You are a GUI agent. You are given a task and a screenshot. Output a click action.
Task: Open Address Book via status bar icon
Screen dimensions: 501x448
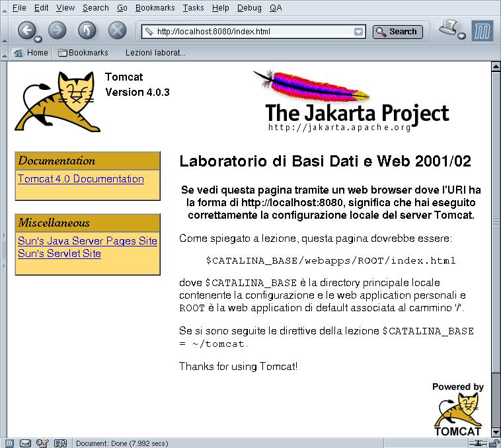coord(60,443)
